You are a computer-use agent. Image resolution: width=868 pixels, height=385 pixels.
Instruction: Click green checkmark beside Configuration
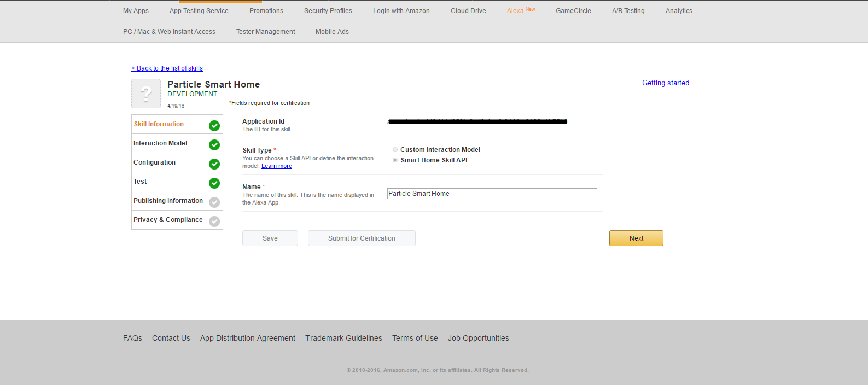[214, 164]
